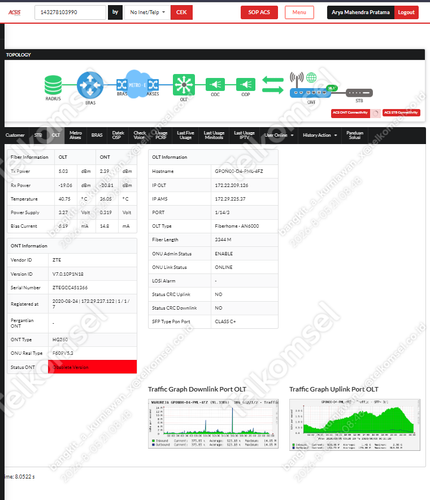This screenshot has height=500, width=430.
Task: Open the Datek OSP tab
Action: [118, 135]
